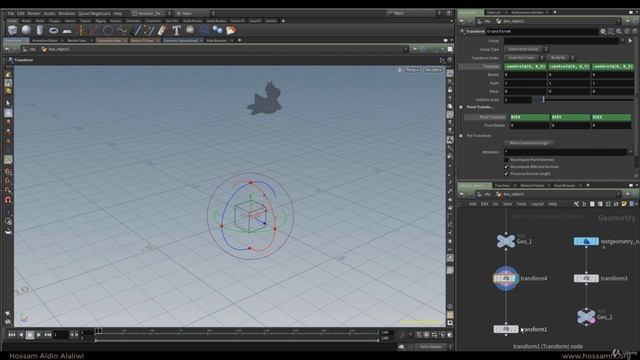
Task: Jump to the first frame
Action: (x=12, y=335)
